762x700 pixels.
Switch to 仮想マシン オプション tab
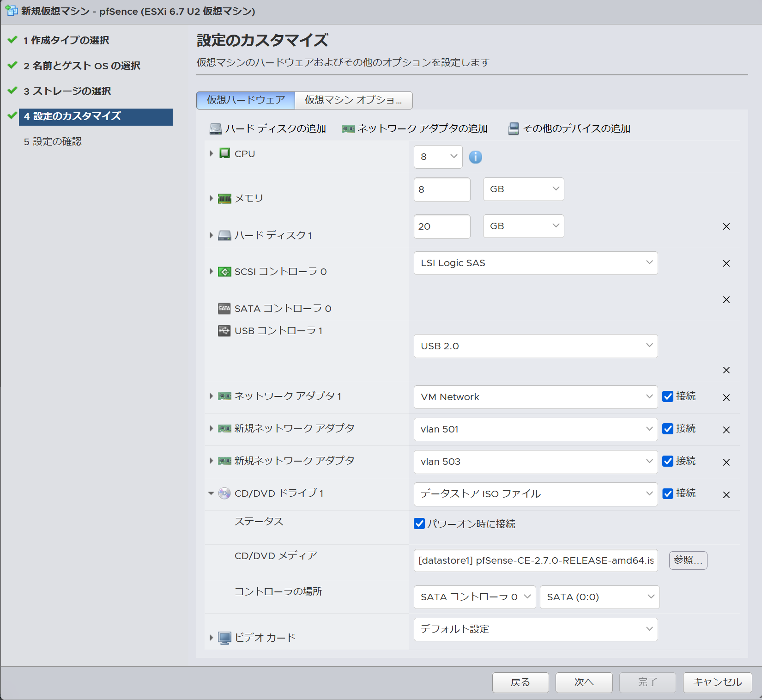coord(353,100)
